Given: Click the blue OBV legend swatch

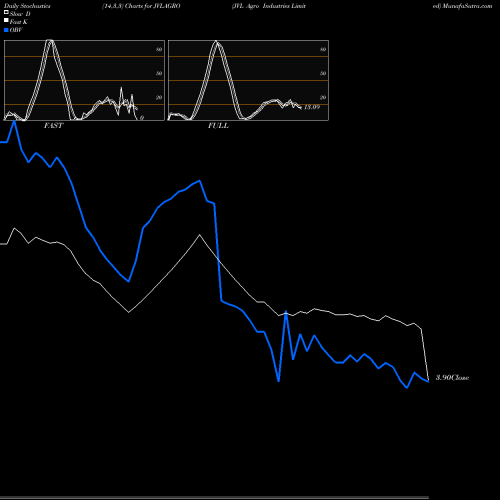Looking at the screenshot, I should [x=6, y=30].
